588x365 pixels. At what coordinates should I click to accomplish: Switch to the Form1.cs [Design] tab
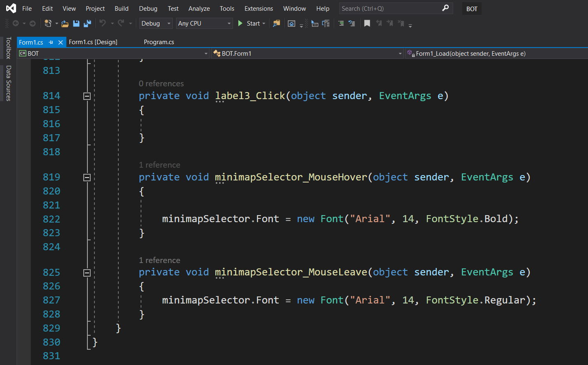[93, 42]
